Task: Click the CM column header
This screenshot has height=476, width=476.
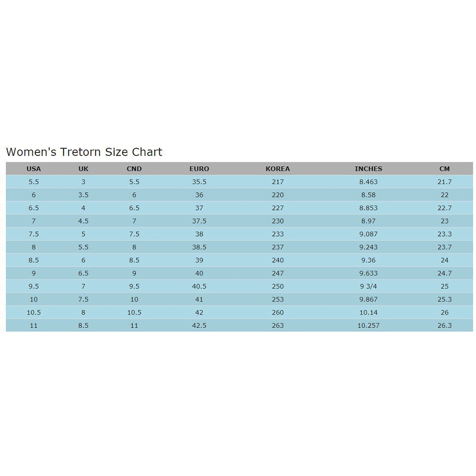Action: (445, 169)
